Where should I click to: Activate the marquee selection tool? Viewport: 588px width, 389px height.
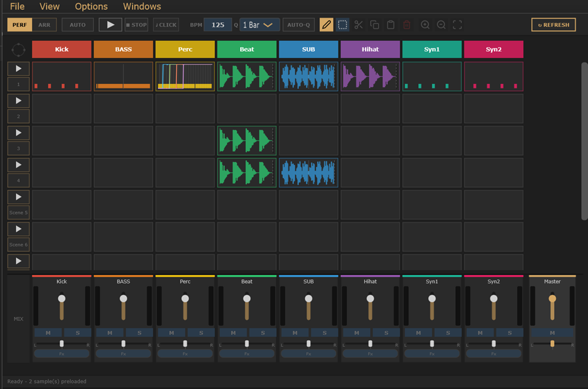[342, 25]
